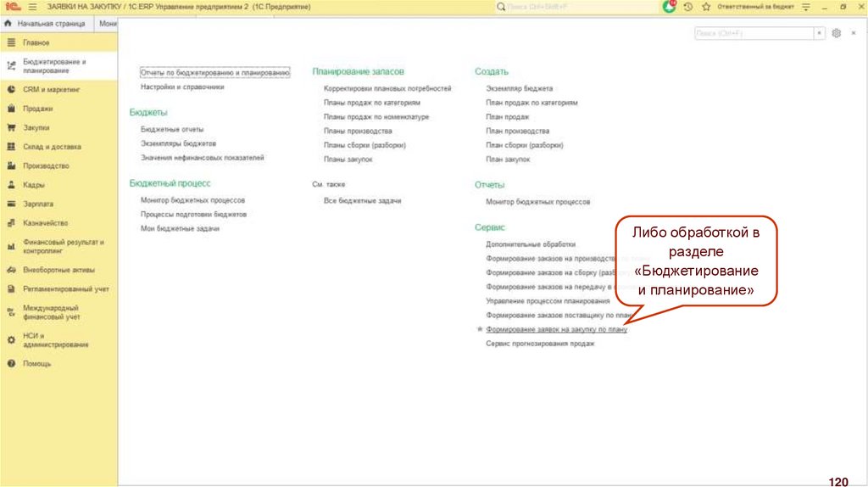The height and width of the screenshot is (487, 868).
Task: Switch to the partially visible Мони tab
Action: (x=106, y=23)
